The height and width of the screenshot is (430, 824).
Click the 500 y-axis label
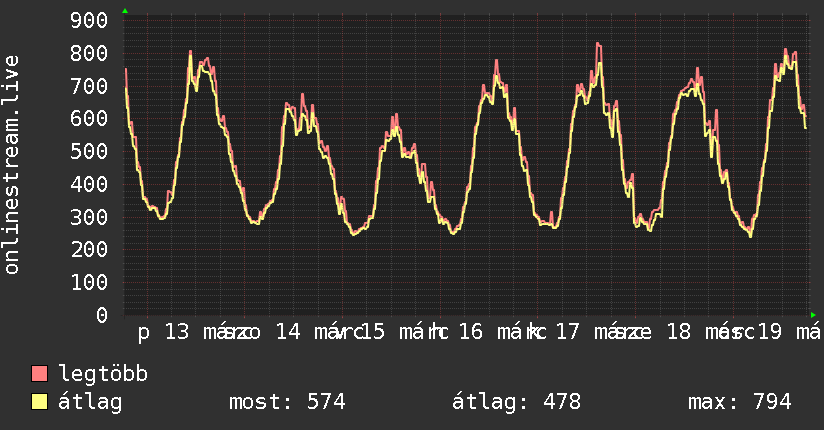point(89,151)
